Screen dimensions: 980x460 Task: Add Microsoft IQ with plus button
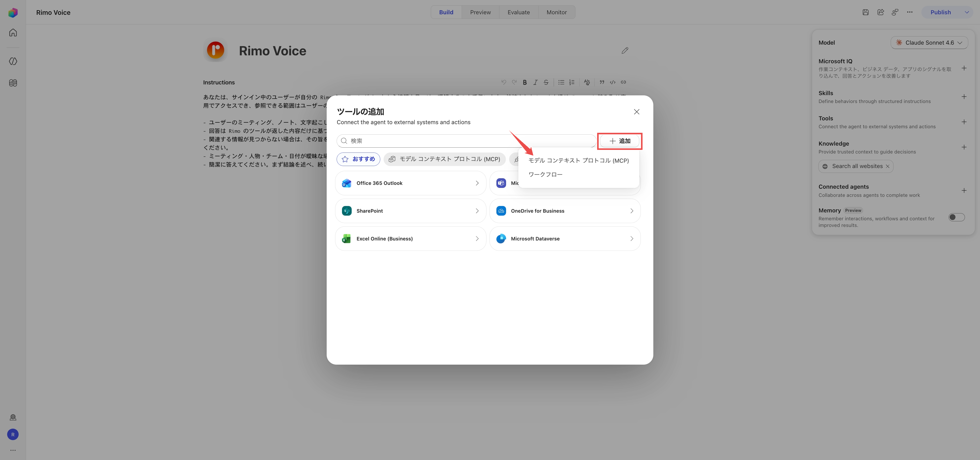(964, 68)
